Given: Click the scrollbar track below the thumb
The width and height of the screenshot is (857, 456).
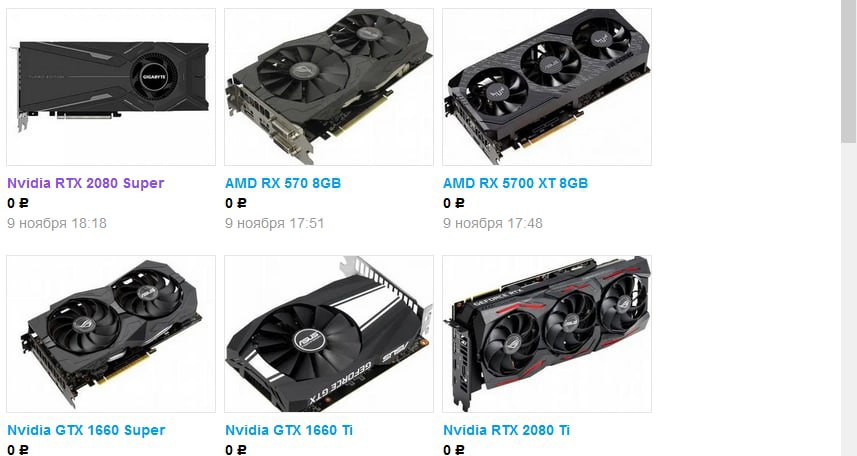Looking at the screenshot, I should pyautogui.click(x=849, y=301).
